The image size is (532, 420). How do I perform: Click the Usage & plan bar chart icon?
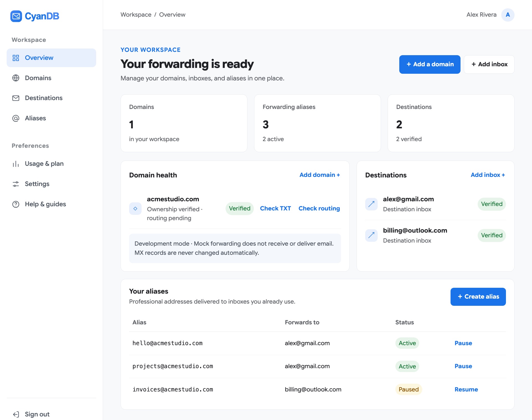(16, 164)
